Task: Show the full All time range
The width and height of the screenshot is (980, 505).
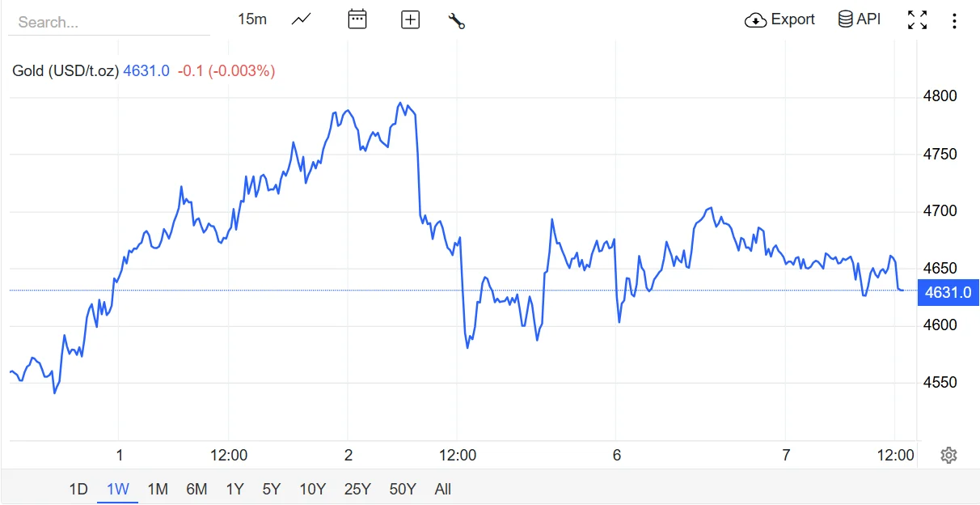Action: (x=442, y=489)
